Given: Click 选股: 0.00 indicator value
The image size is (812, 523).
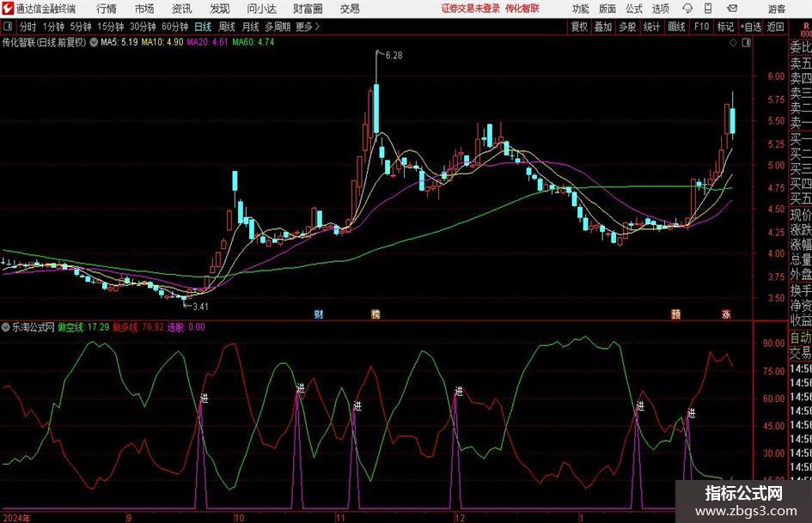Looking at the screenshot, I should click(x=186, y=327).
